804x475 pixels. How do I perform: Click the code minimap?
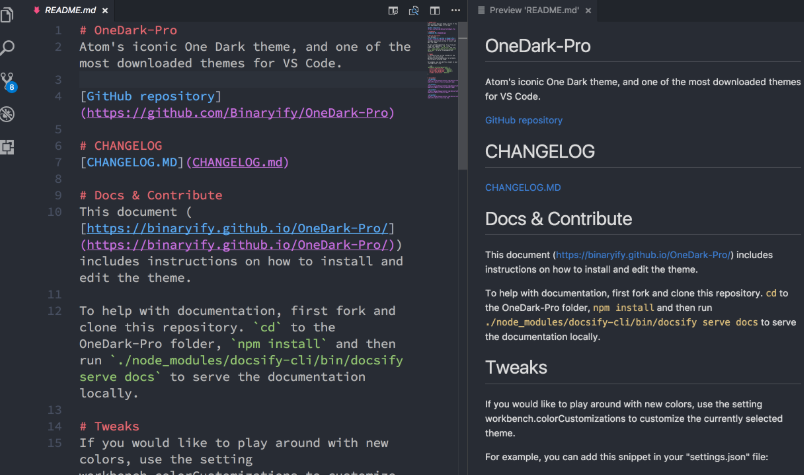pyautogui.click(x=442, y=61)
